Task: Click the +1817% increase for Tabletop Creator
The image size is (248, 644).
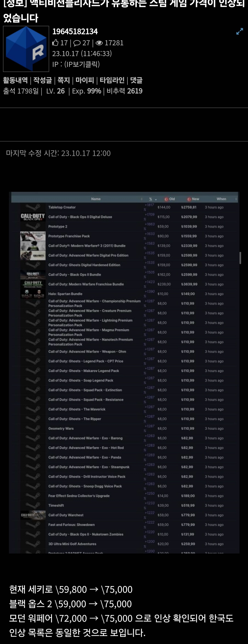Action: pyautogui.click(x=149, y=207)
